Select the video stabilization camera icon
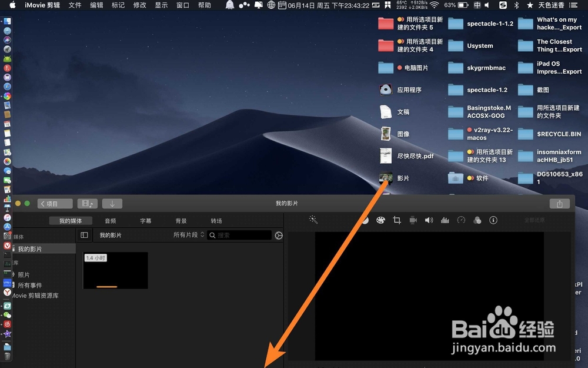Image resolution: width=588 pixels, height=368 pixels. [x=412, y=220]
